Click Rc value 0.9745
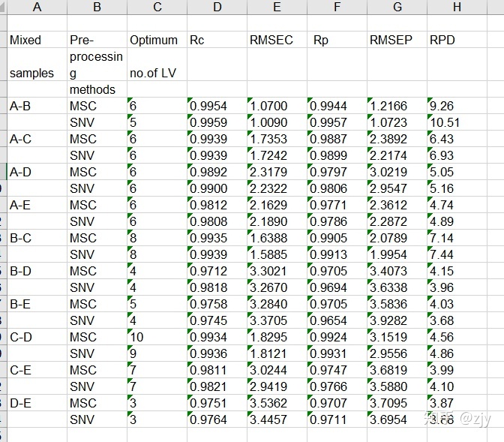Viewport: 504px width, 442px height. [x=217, y=320]
